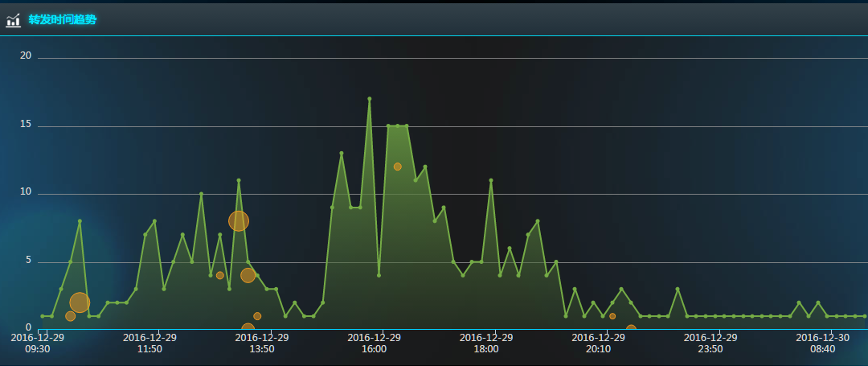Viewport: 868px width, 366px height.
Task: Click the 15 label on the y-axis
Action: [x=26, y=124]
